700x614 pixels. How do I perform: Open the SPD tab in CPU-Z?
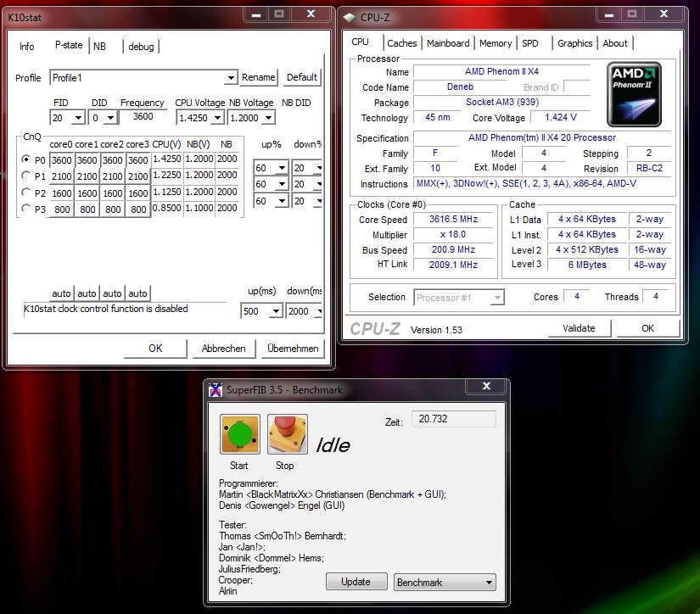click(530, 43)
